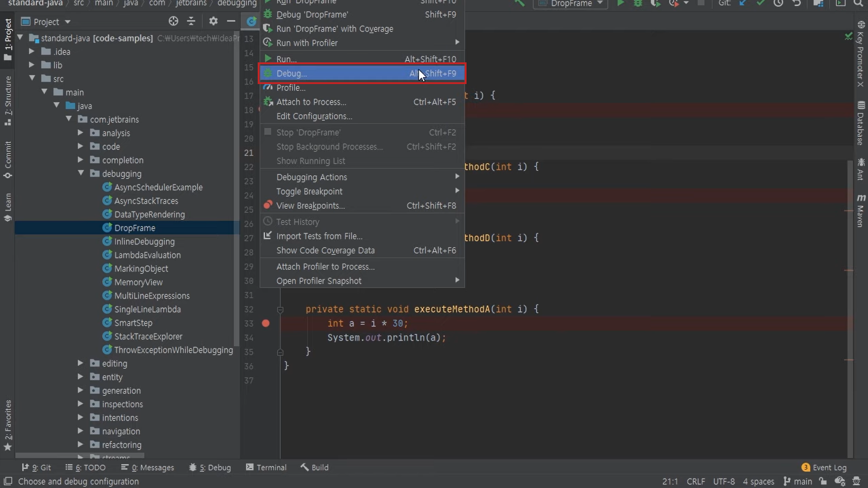868x488 pixels.
Task: Click the Git Commit checkmark icon
Action: (x=760, y=3)
